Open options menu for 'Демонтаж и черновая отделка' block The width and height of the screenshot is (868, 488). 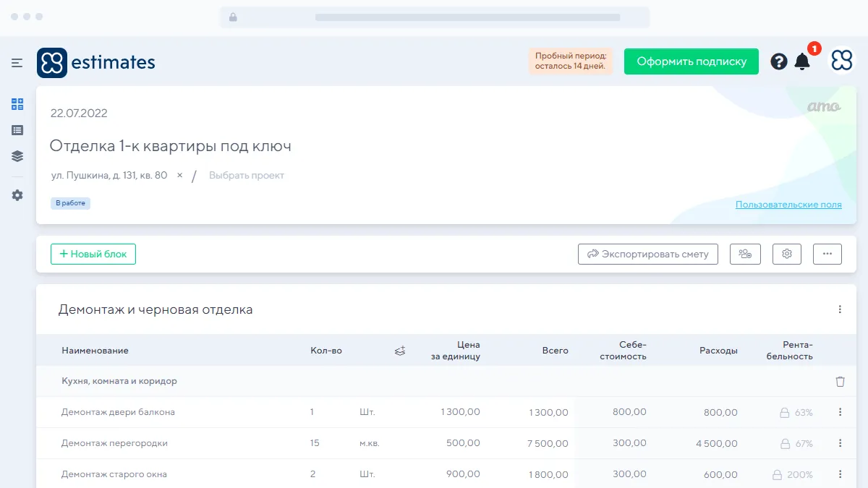click(840, 309)
